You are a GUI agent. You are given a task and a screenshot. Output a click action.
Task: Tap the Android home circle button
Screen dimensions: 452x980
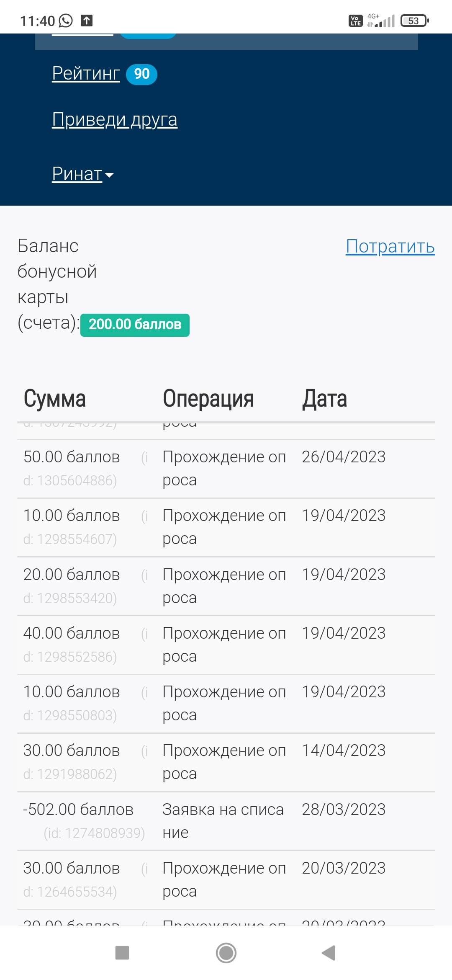pyautogui.click(x=226, y=953)
